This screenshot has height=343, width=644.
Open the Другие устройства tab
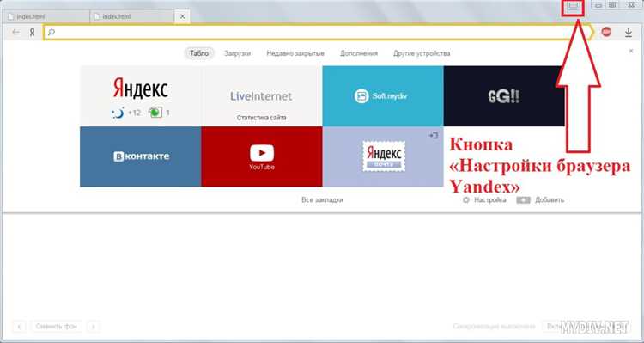click(x=422, y=53)
